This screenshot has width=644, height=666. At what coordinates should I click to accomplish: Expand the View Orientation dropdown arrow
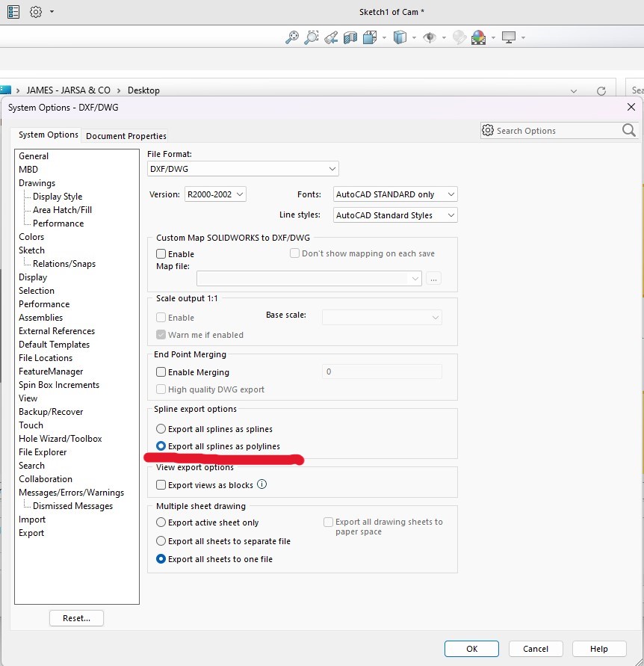point(384,38)
